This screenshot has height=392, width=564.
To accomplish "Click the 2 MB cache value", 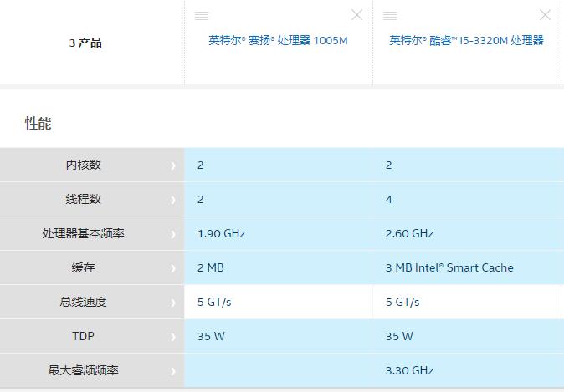I will coord(210,267).
